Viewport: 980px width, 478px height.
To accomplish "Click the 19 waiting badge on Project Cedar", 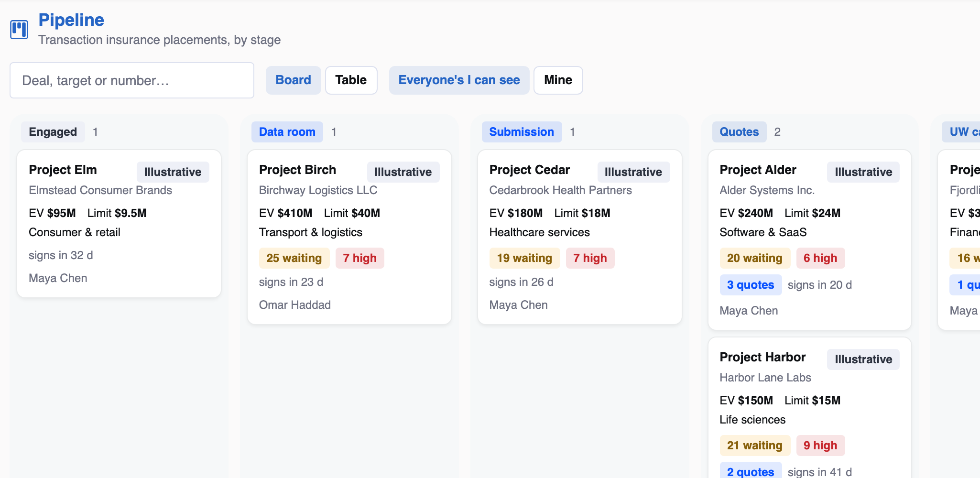I will click(524, 258).
